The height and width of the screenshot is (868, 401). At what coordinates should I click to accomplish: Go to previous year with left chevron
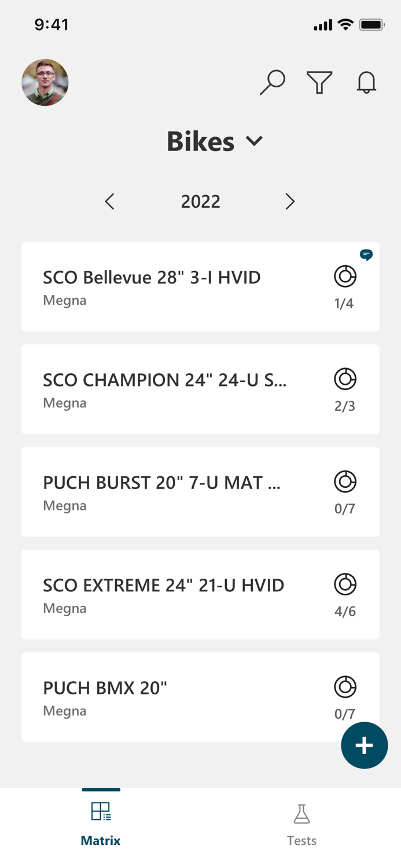coord(110,201)
